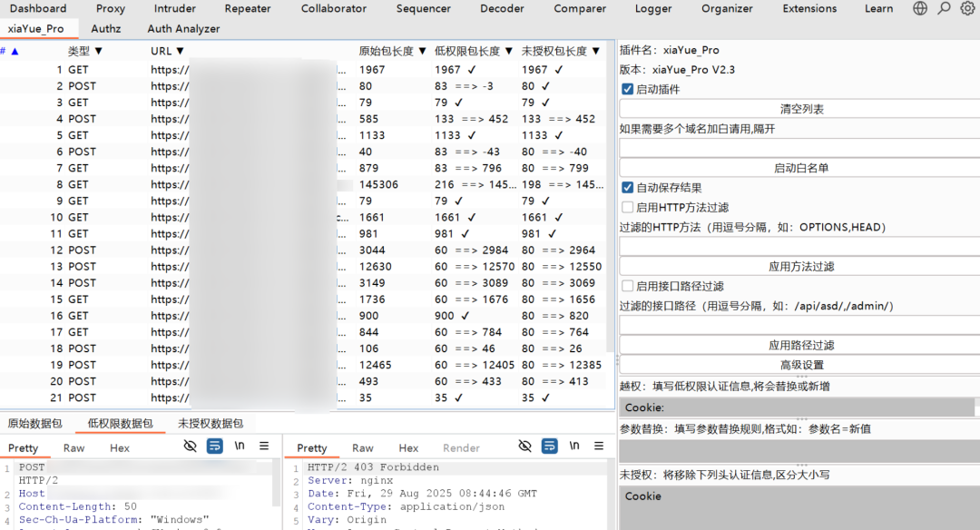
Task: Click the 启动白名单 button
Action: (x=799, y=168)
